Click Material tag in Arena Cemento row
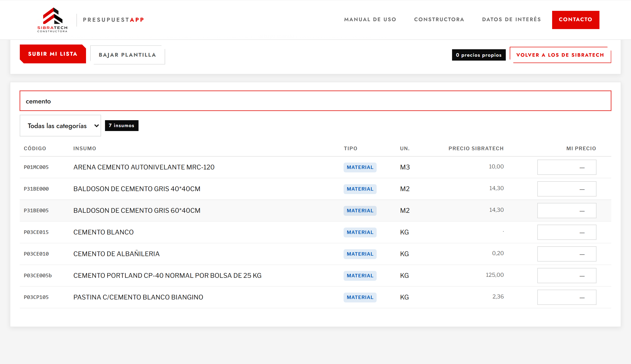This screenshot has width=631, height=364. click(x=360, y=167)
